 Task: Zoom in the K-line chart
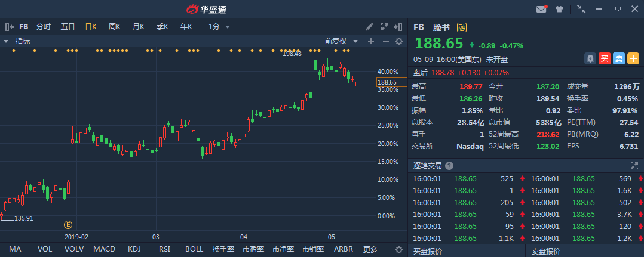370,41
